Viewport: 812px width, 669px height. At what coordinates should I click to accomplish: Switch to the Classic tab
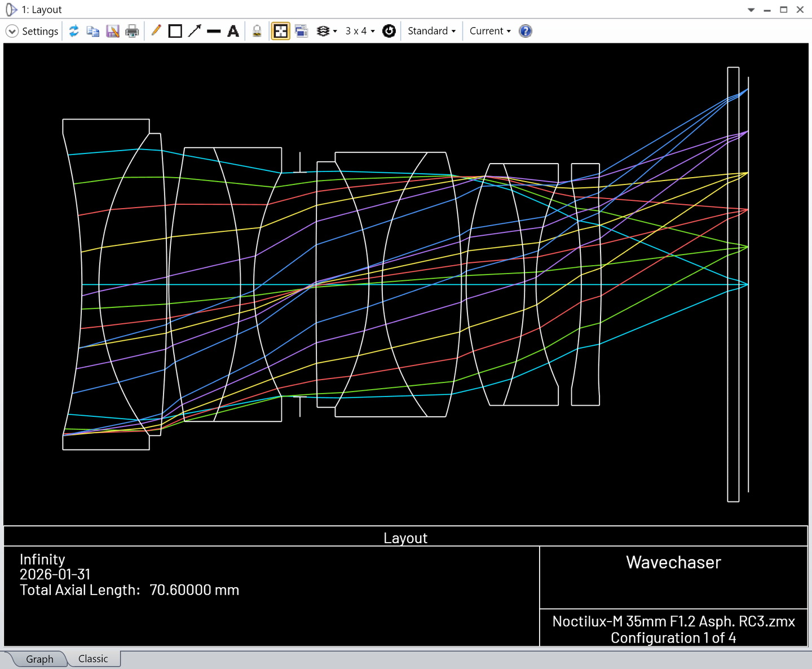tap(93, 659)
